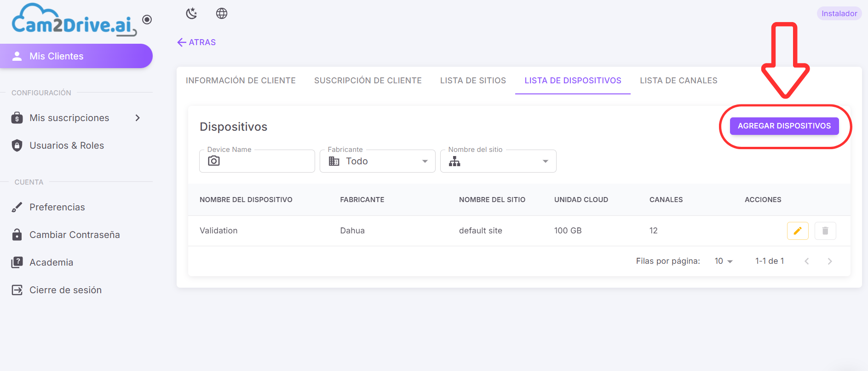Click Cierre de sesión logout icon
868x371 pixels.
tap(17, 290)
